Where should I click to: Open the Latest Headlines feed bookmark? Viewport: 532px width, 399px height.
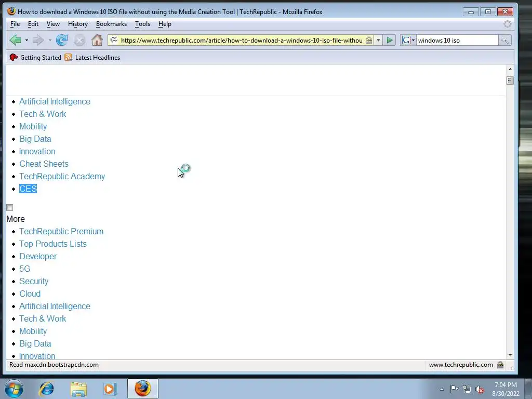92,57
